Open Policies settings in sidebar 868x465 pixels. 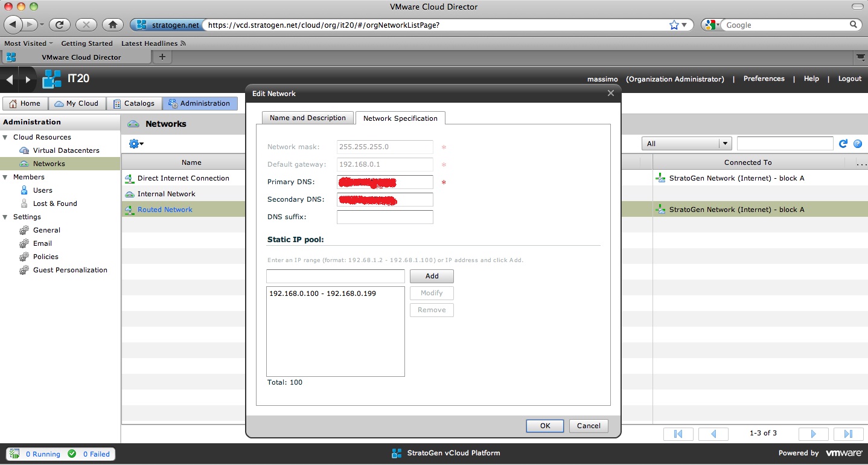point(46,257)
